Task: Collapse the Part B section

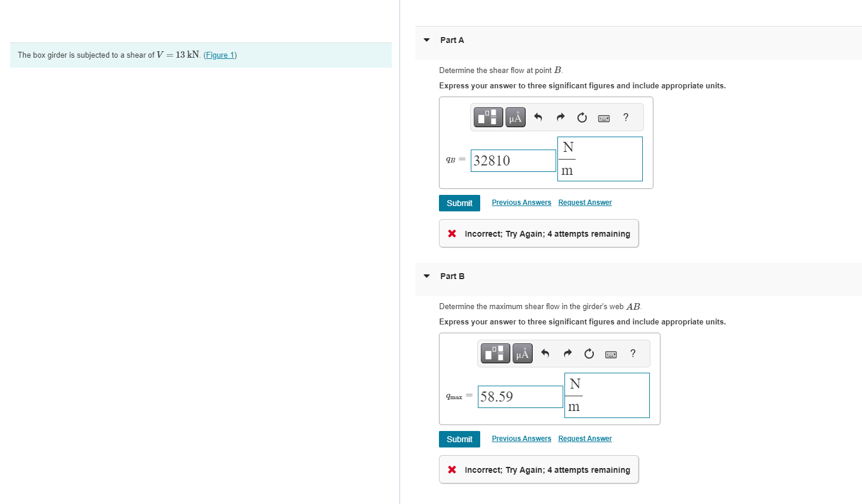Action: coord(427,276)
